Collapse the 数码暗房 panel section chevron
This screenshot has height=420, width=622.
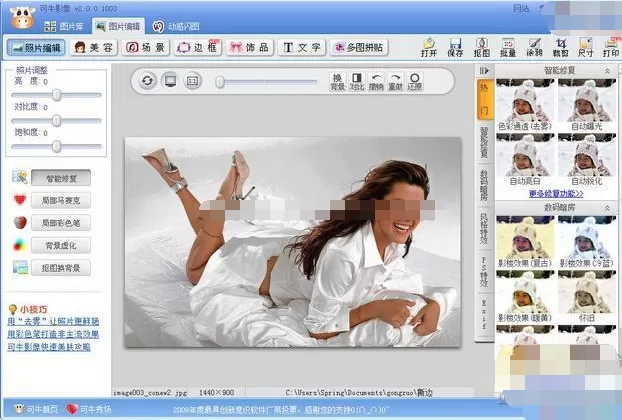pos(607,208)
